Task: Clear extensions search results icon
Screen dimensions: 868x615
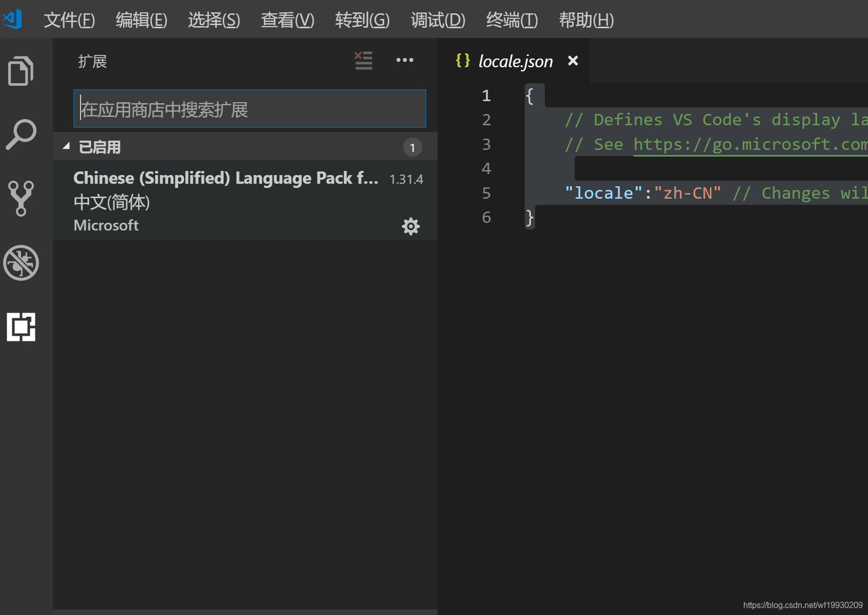Action: (363, 60)
